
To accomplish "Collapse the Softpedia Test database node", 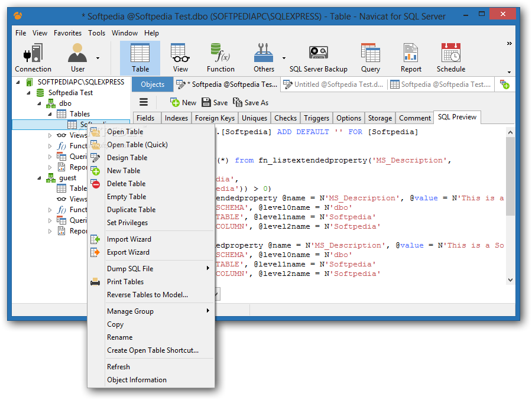I will 28,93.
